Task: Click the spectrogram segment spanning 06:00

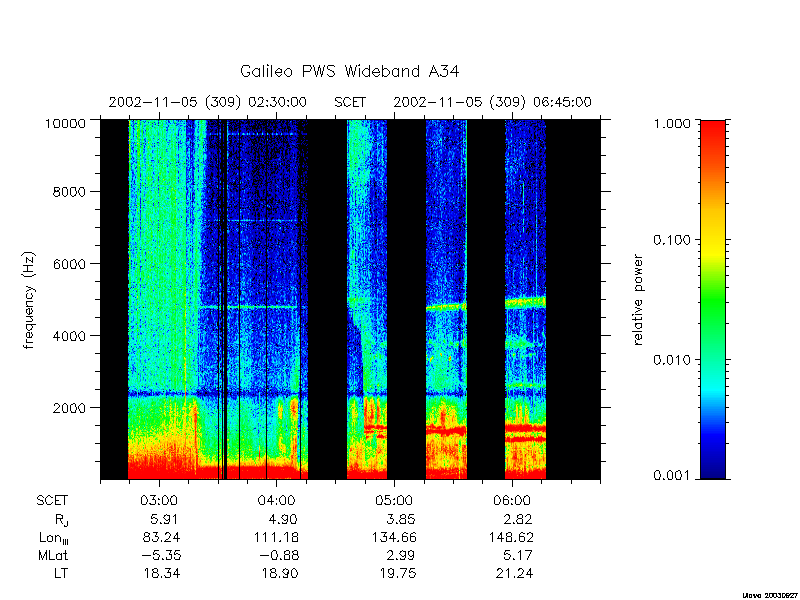Action: (526, 299)
